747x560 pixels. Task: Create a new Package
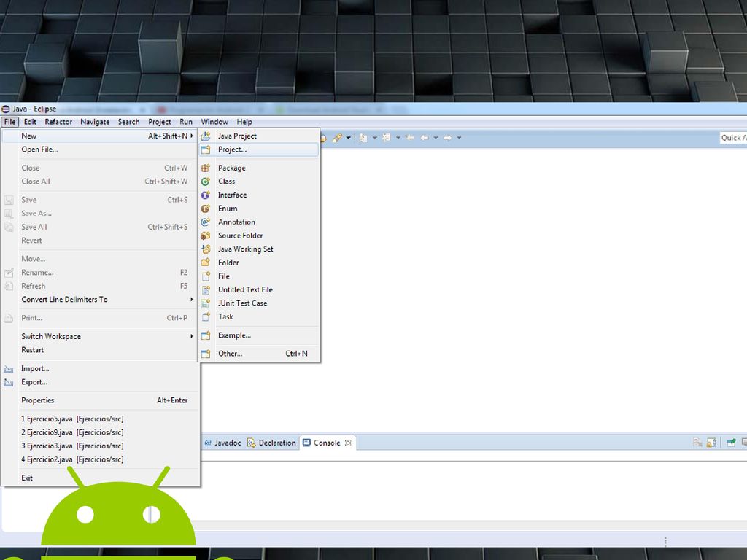[259, 168]
